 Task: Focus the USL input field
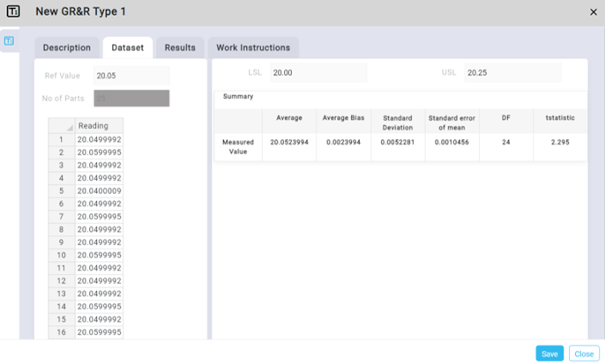512,72
